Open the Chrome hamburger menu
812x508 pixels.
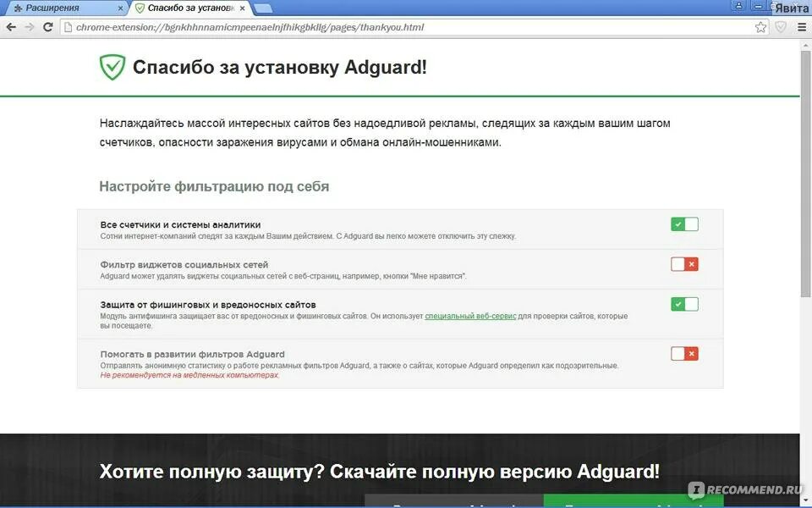click(x=801, y=27)
